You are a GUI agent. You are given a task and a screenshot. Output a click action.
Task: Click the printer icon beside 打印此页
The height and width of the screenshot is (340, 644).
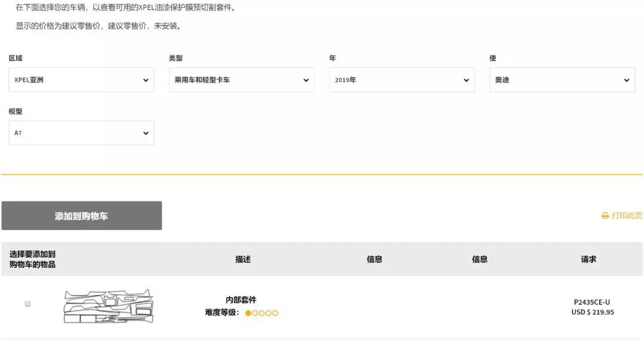tap(605, 216)
